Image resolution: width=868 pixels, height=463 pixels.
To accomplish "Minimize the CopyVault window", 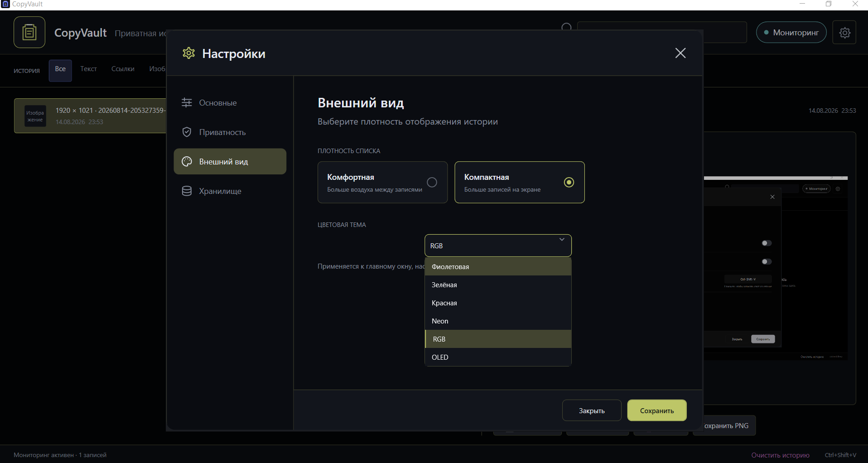I will coord(802,4).
